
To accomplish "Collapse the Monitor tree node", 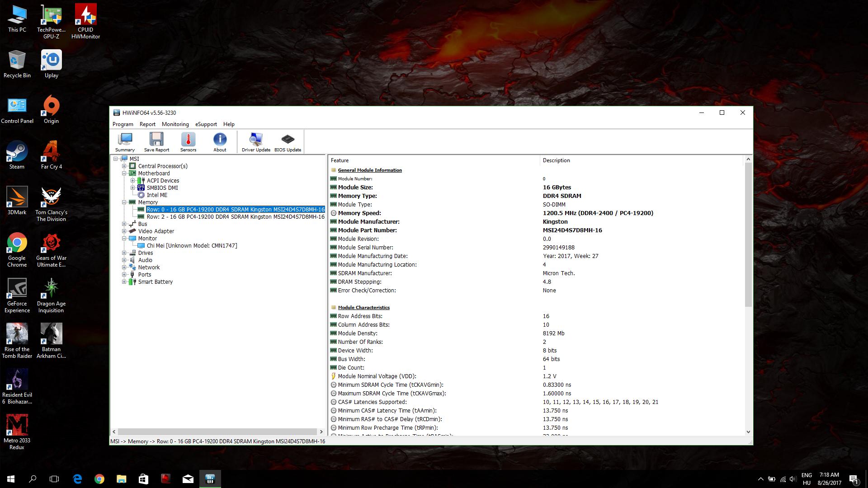I will coord(124,238).
